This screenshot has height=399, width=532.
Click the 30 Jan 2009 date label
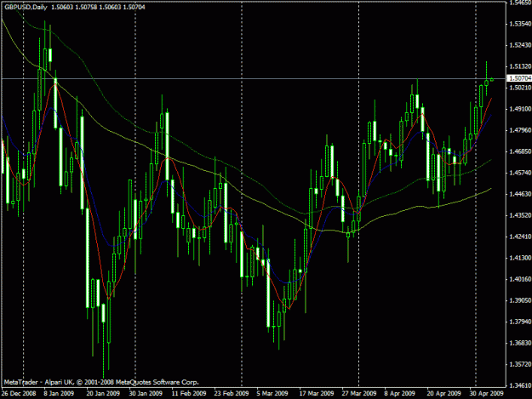(146, 393)
